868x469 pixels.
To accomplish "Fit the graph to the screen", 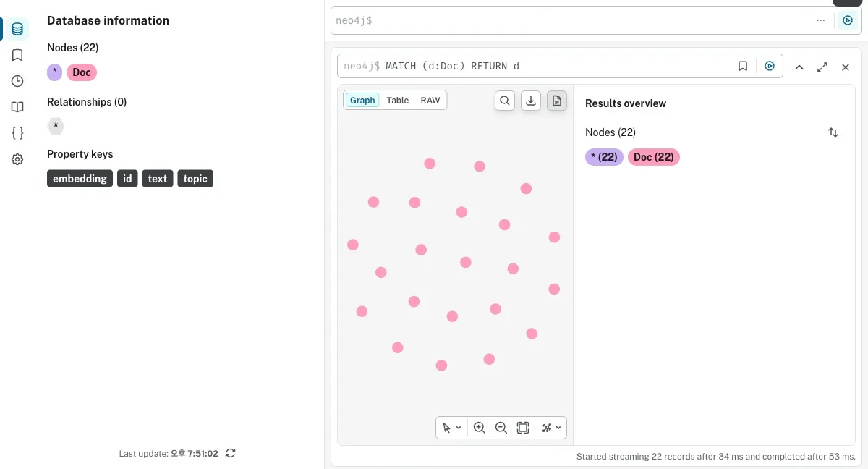I will (x=523, y=428).
